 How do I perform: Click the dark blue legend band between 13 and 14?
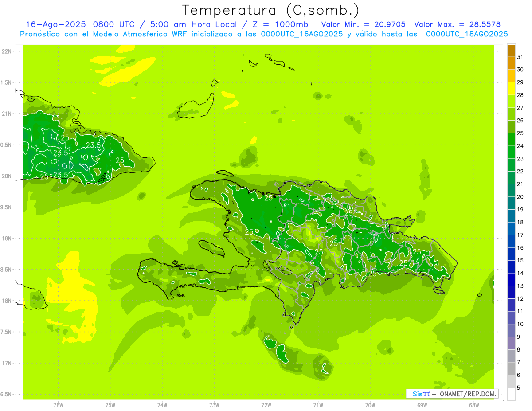pyautogui.click(x=511, y=280)
